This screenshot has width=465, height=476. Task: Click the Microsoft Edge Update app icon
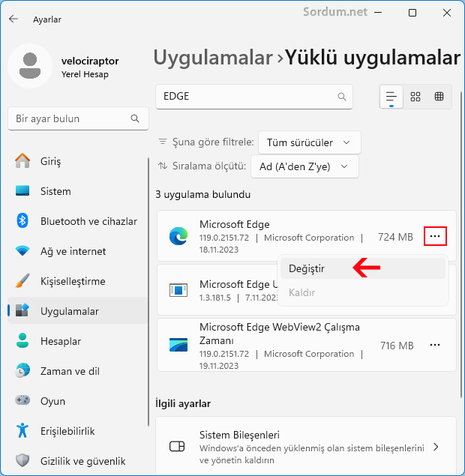point(178,290)
